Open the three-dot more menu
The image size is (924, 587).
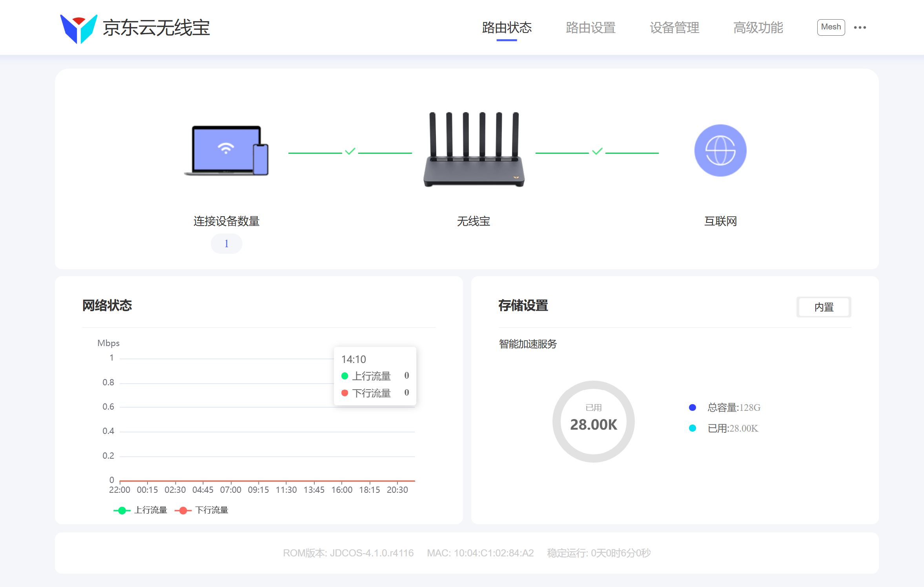point(860,27)
